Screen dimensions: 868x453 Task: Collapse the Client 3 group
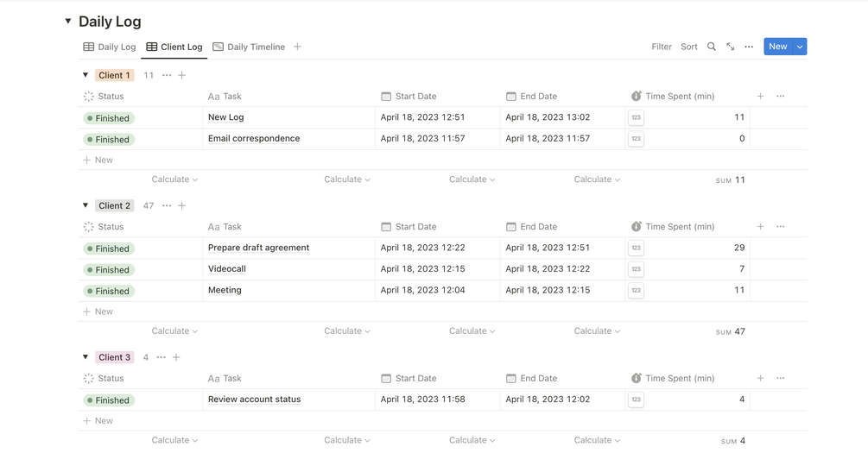click(86, 357)
